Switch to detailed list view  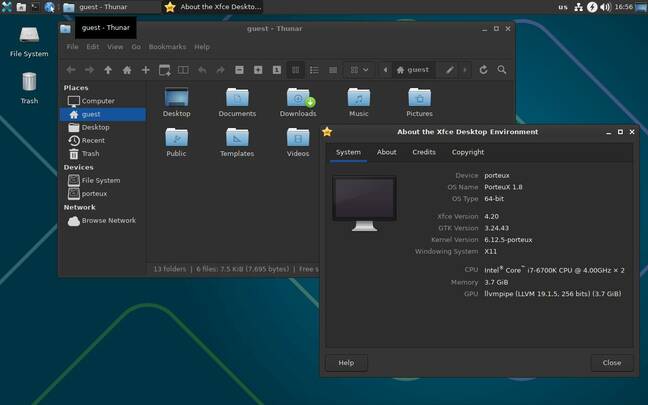pyautogui.click(x=314, y=70)
